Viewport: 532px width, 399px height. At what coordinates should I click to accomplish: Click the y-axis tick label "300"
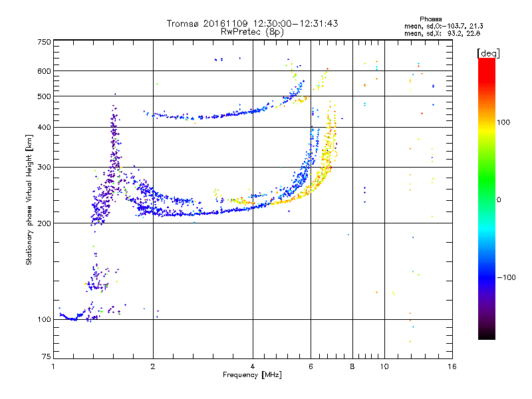tap(44, 168)
